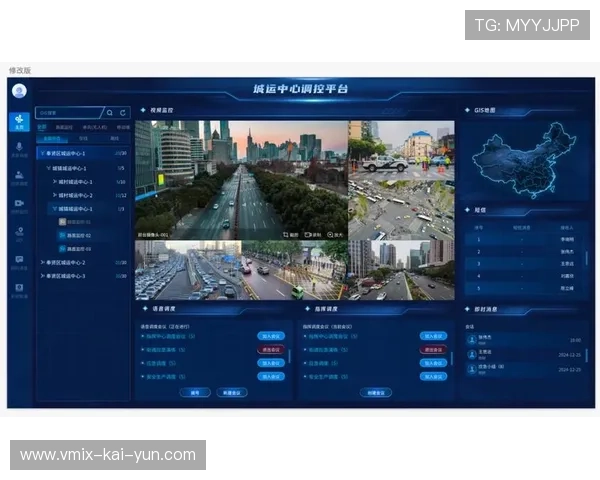The width and height of the screenshot is (600, 480).
Task: Click the 语音调度 meeting list scrollbar
Action: 290,356
